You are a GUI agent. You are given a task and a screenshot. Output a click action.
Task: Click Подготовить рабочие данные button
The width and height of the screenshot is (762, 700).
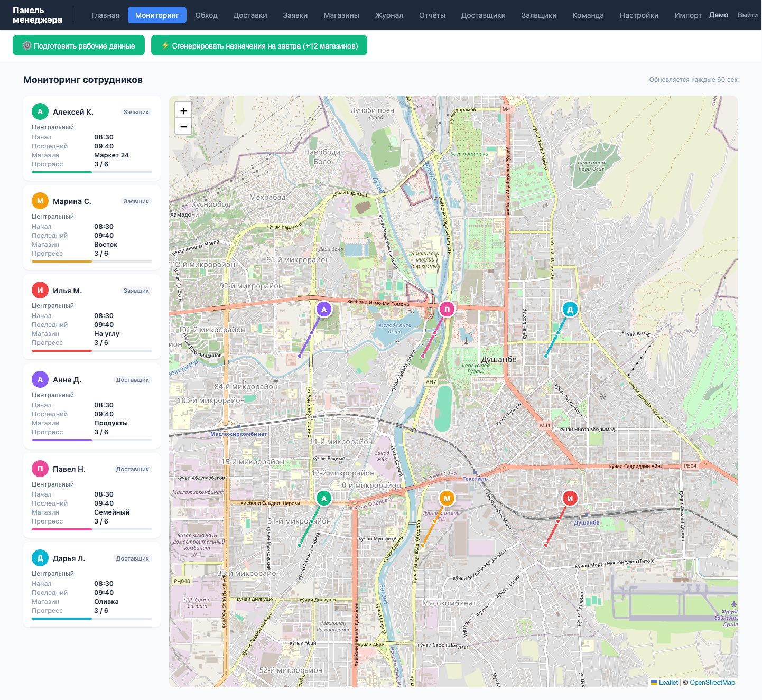coord(79,45)
